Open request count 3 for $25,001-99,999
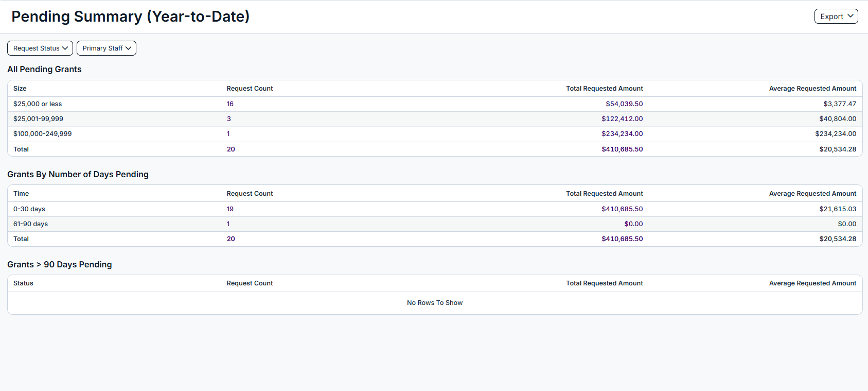This screenshot has width=868, height=391. tap(229, 119)
